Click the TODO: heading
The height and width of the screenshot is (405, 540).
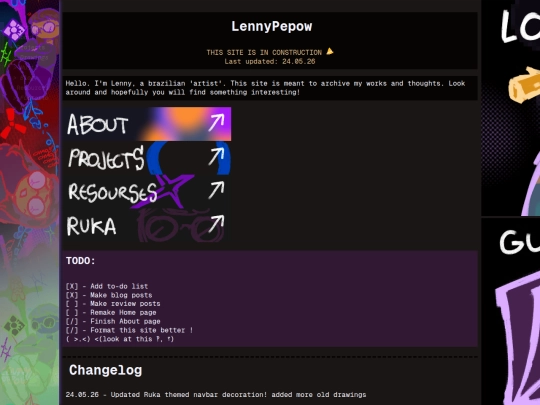[x=81, y=261]
